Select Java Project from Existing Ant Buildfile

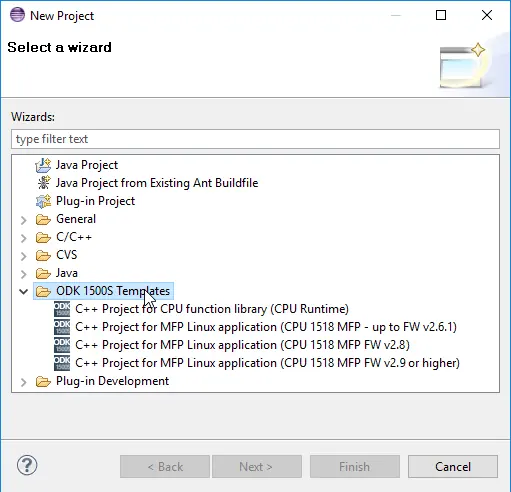(x=157, y=183)
